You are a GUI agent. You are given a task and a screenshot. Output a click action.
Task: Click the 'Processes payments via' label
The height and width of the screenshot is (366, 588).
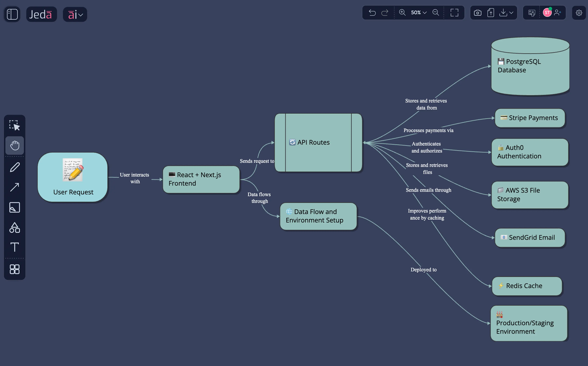(428, 130)
